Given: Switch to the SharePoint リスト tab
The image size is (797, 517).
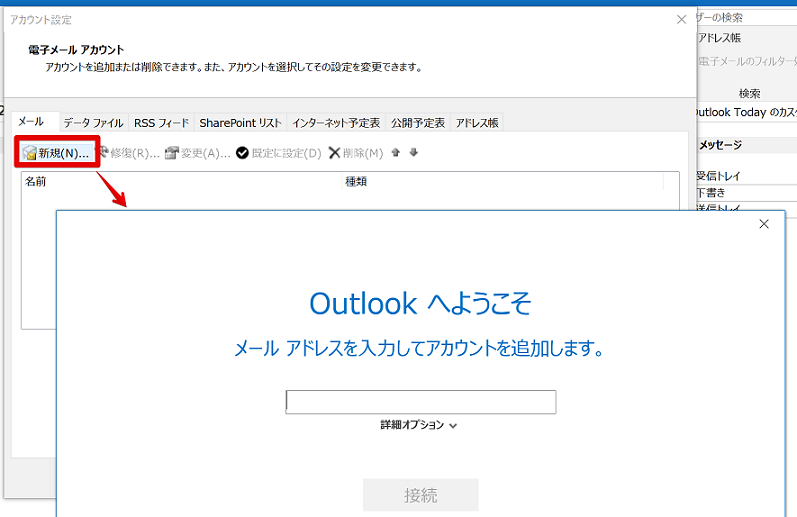Looking at the screenshot, I should tap(240, 123).
